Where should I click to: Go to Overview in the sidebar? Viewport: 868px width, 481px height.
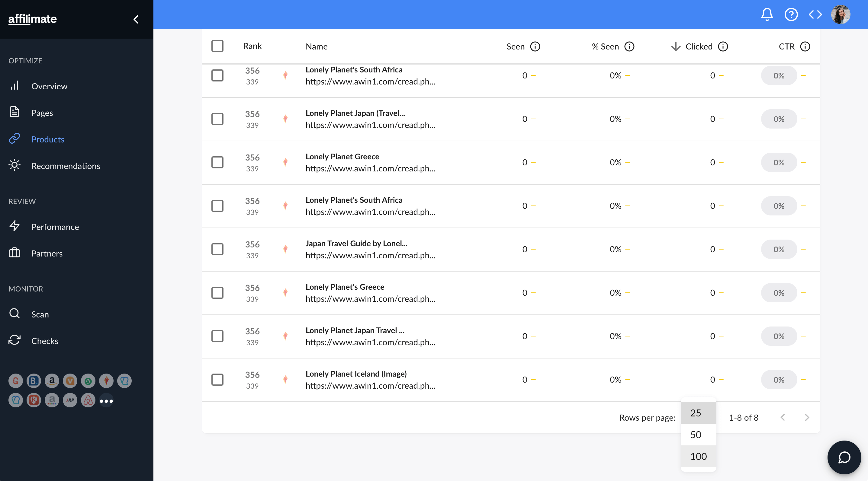[x=49, y=86]
